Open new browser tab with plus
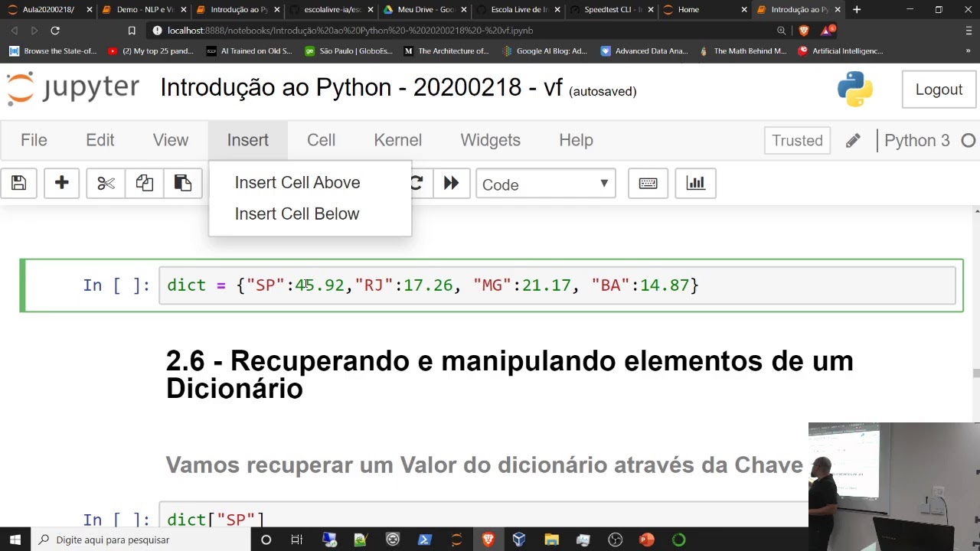 point(857,9)
